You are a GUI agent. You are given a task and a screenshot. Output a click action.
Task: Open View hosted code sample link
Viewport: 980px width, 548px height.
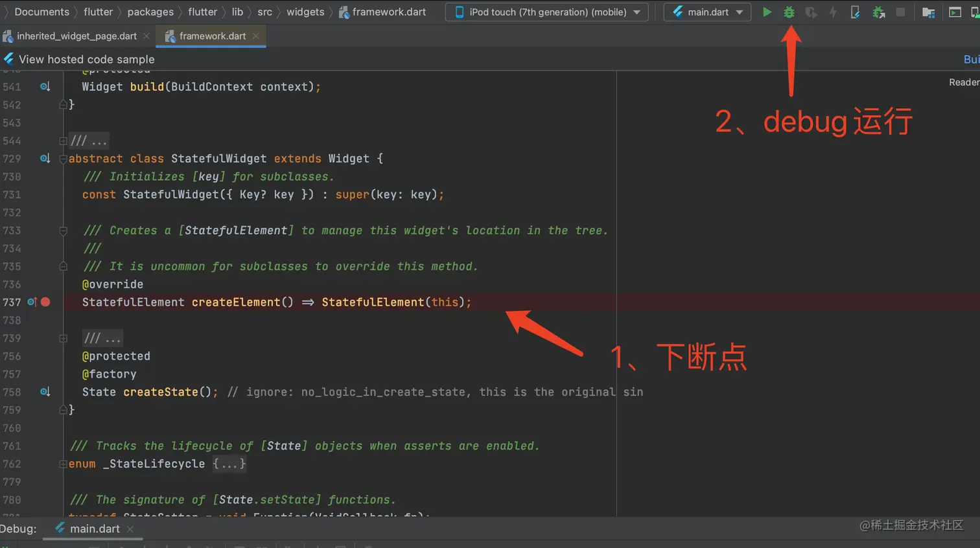point(87,59)
